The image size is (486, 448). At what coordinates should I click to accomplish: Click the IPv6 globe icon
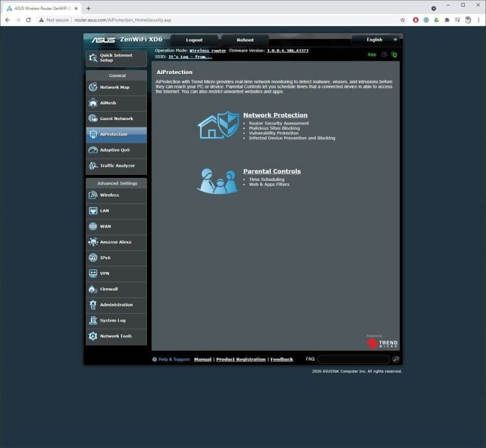pyautogui.click(x=93, y=257)
